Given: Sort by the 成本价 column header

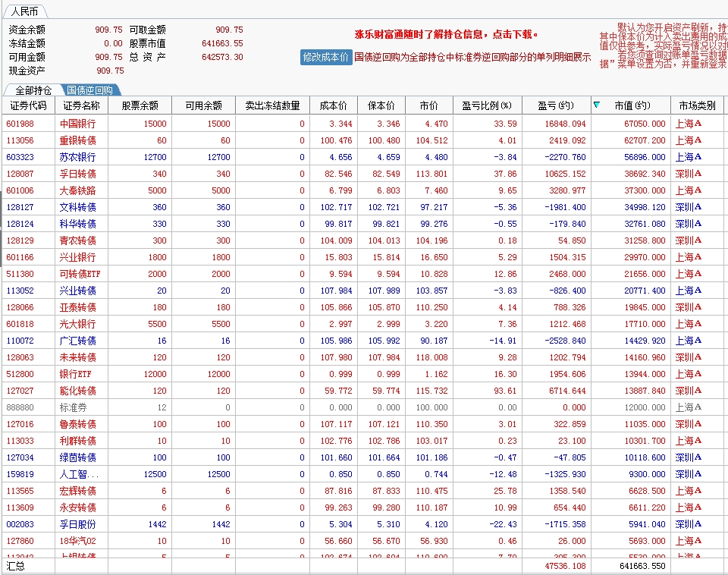Looking at the screenshot, I should point(334,105).
